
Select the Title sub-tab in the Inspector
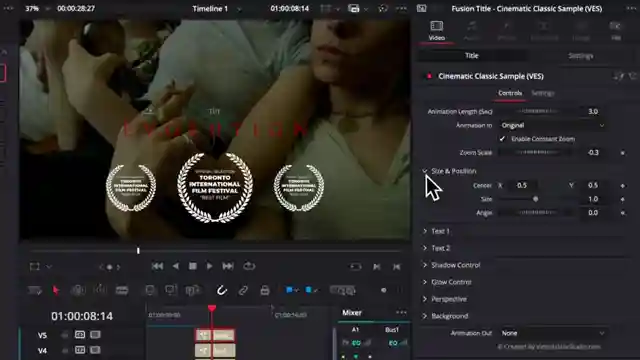pyautogui.click(x=472, y=56)
